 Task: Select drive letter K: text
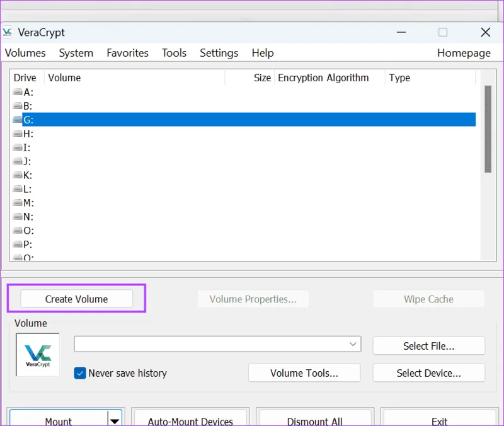pyautogui.click(x=28, y=175)
